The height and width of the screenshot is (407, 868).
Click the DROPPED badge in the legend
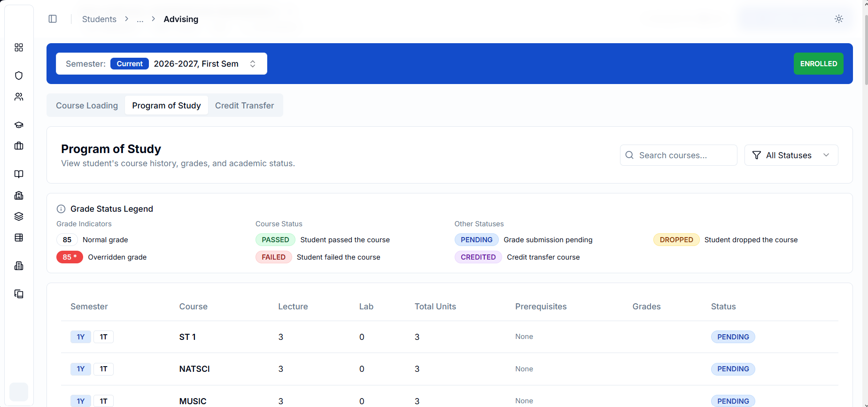click(676, 240)
